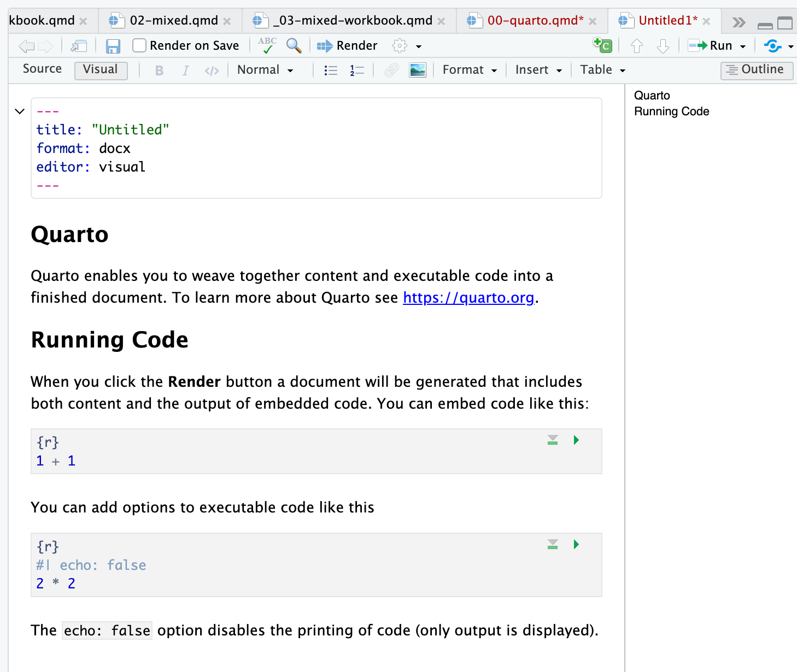Open the Run options dropdown
The height and width of the screenshot is (672, 797).
[x=743, y=46]
